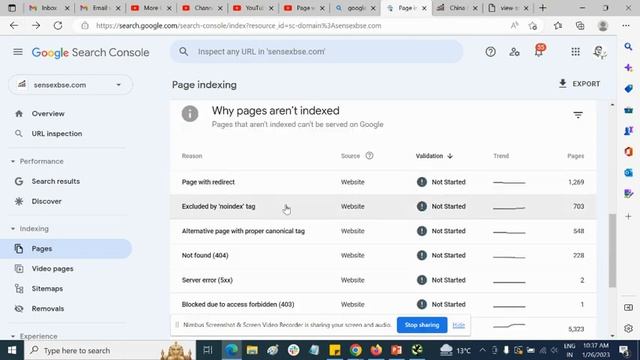Open users and permissions icon
The height and width of the screenshot is (360, 640).
coord(514,52)
